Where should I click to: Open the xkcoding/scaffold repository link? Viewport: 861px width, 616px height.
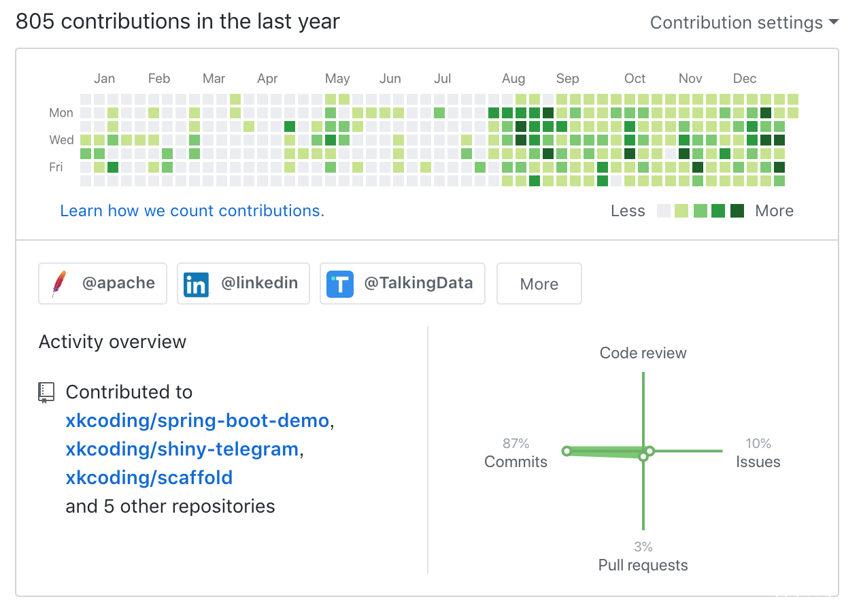[x=149, y=478]
